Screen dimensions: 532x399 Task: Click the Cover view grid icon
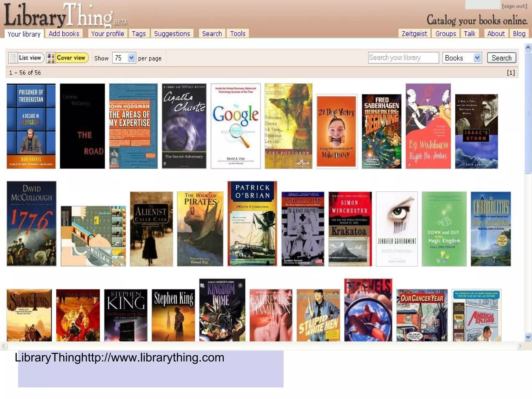coord(51,58)
